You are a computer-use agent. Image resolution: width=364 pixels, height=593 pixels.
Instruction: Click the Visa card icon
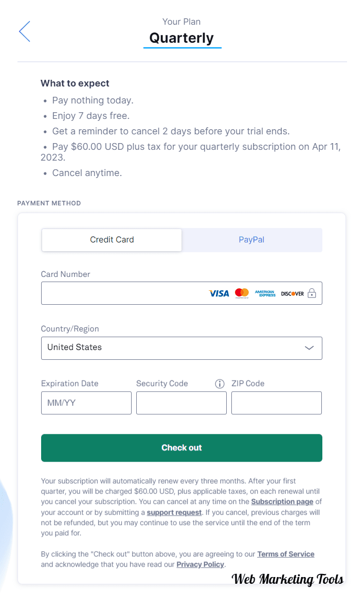click(x=218, y=293)
